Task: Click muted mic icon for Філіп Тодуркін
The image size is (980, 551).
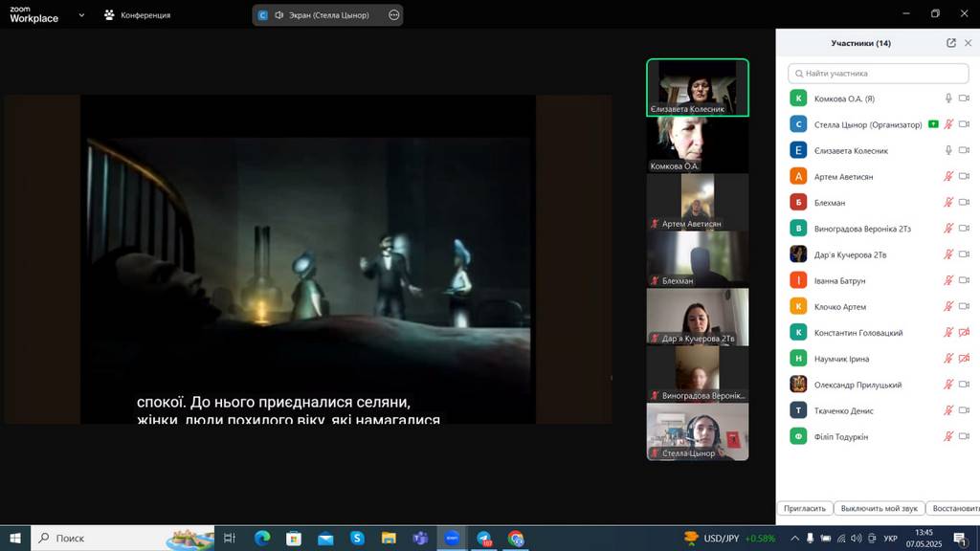Action: coord(948,436)
